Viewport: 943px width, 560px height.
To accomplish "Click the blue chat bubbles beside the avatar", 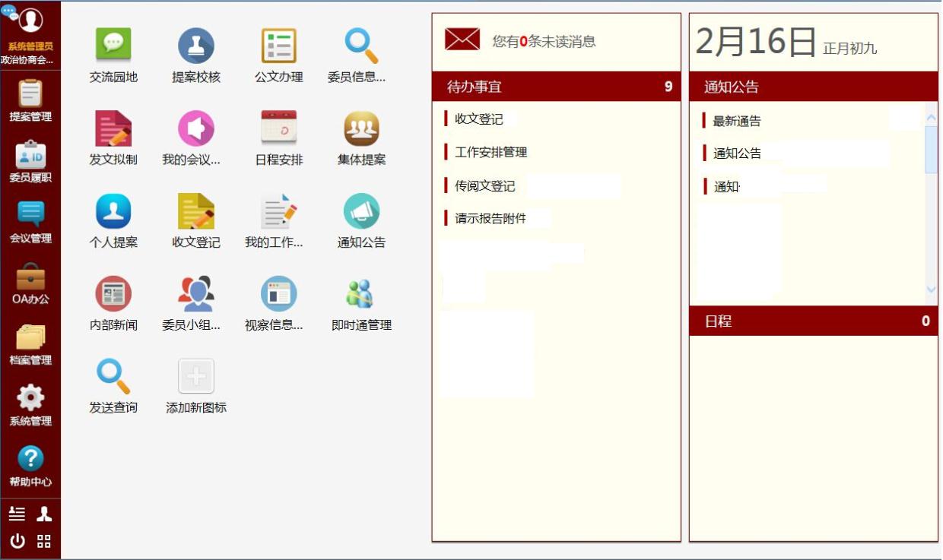I will (x=9, y=11).
